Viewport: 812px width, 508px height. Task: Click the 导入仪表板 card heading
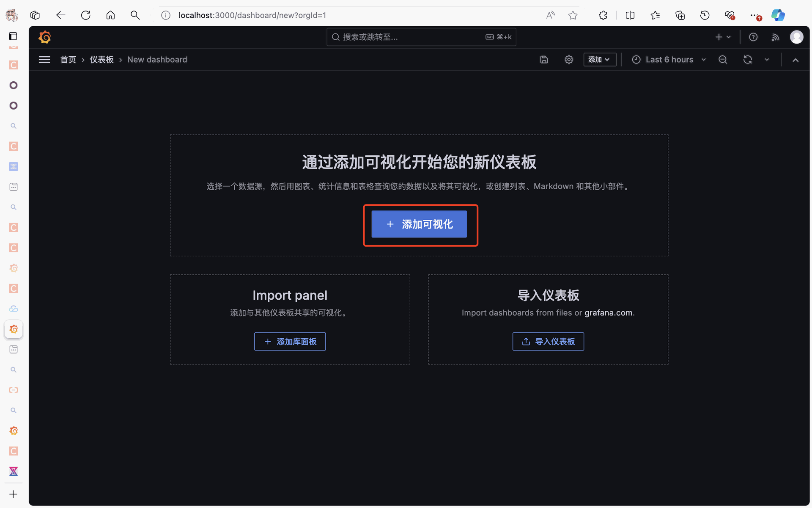click(x=548, y=295)
